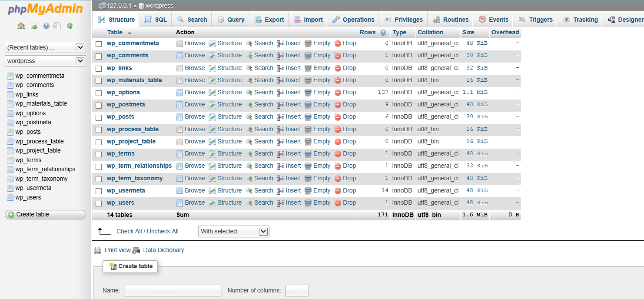Open wp_process_table in sidebar table list
Image resolution: width=644 pixels, height=299 pixels.
pos(40,141)
